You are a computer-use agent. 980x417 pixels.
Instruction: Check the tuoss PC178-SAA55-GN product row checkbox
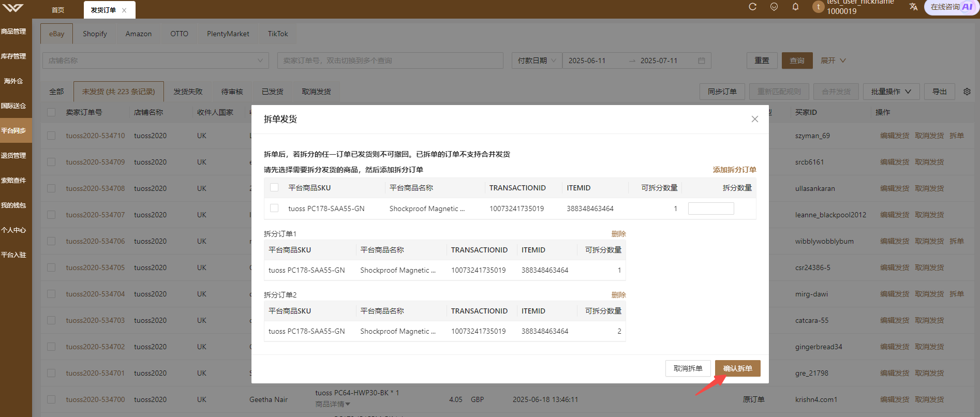point(274,208)
